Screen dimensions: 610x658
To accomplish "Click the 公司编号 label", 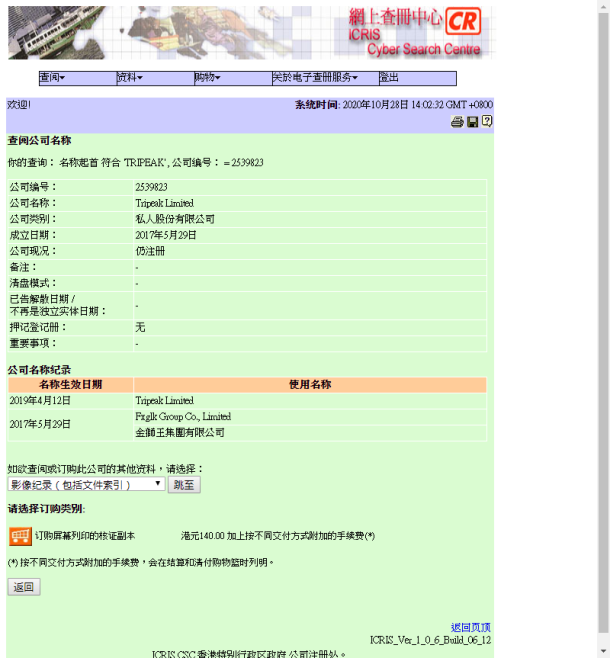I will (33, 187).
